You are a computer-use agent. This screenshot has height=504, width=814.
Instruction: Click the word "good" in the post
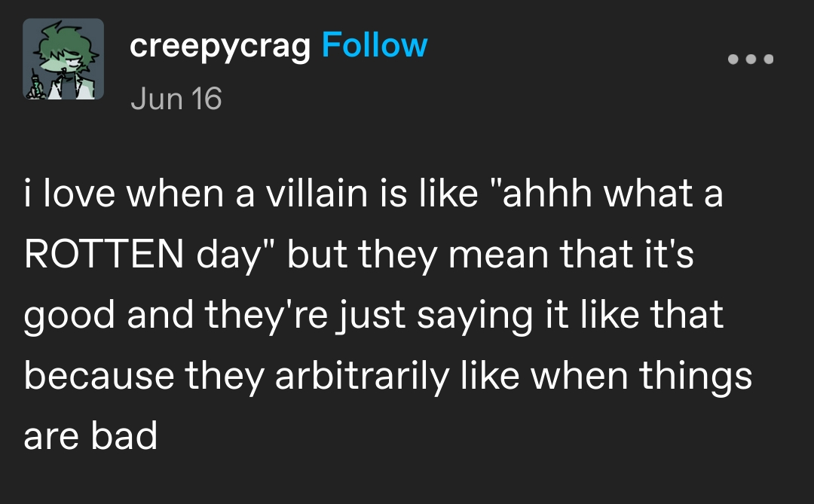click(69, 317)
